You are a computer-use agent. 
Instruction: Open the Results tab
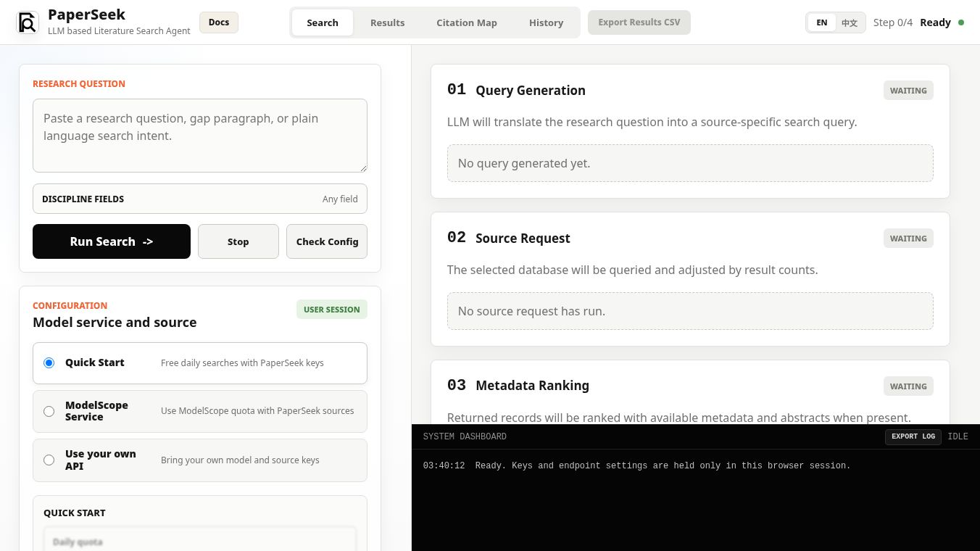pyautogui.click(x=388, y=22)
